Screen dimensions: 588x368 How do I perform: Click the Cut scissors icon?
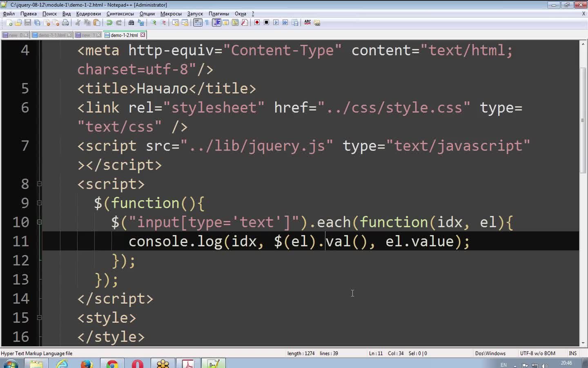(78, 23)
